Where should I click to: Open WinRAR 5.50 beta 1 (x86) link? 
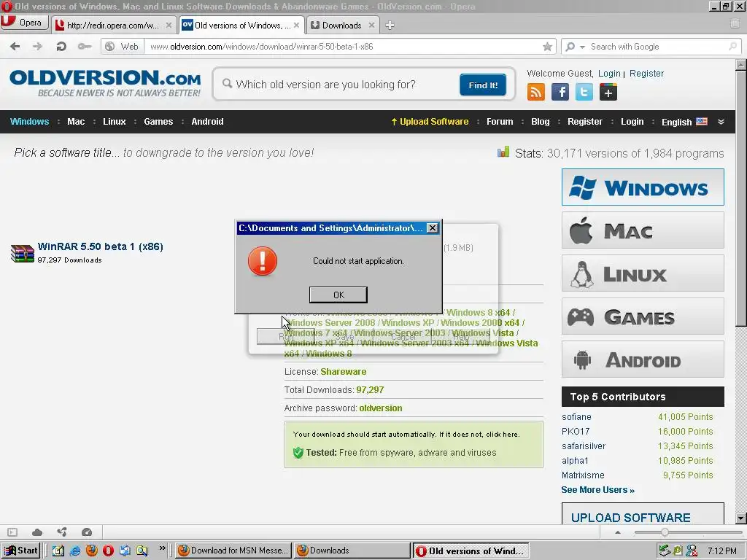[101, 246]
